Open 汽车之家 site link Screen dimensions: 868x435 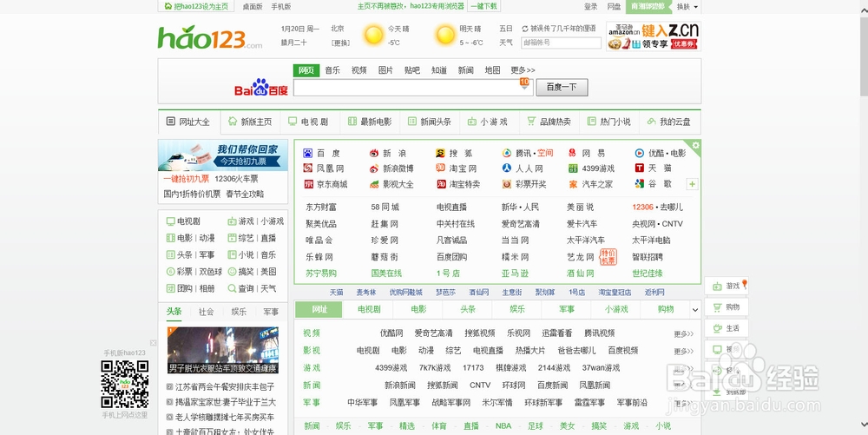pos(590,184)
